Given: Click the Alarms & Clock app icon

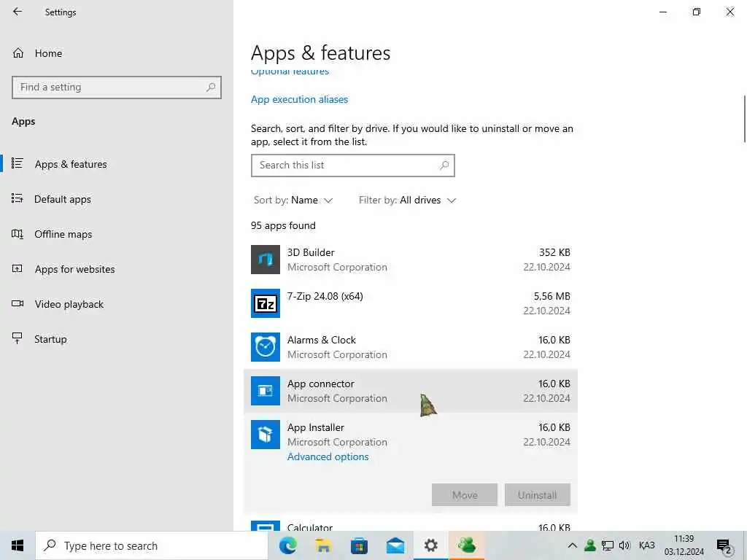Looking at the screenshot, I should click(x=266, y=347).
